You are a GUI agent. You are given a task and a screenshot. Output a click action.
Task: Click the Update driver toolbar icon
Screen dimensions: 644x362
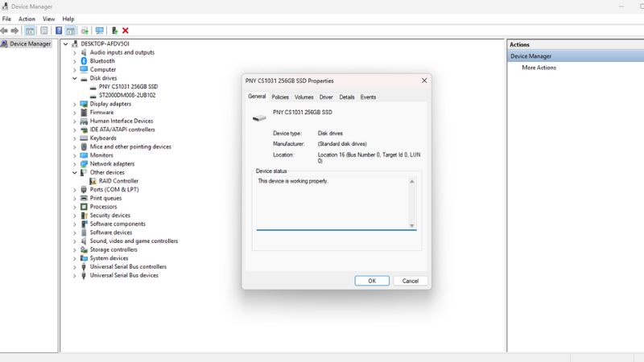85,31
